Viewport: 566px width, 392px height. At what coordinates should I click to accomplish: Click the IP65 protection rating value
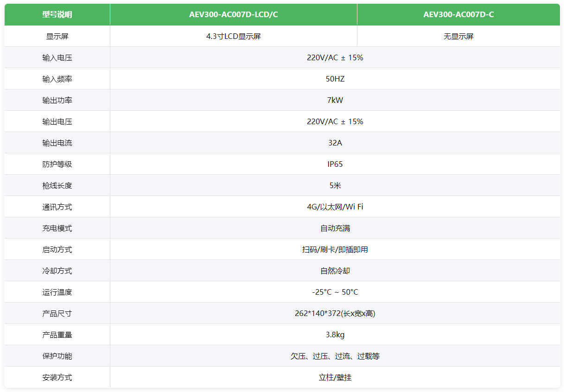(335, 164)
